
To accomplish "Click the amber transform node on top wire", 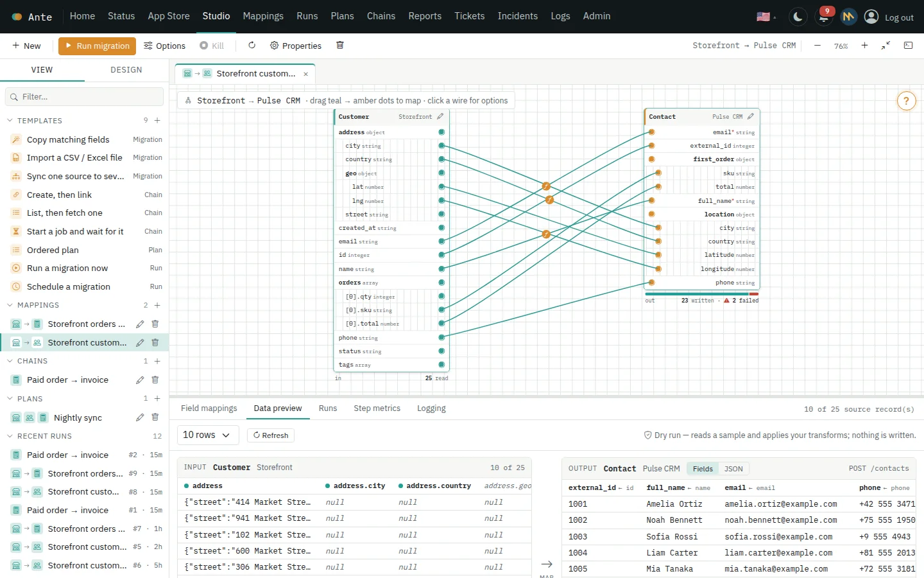I will [546, 186].
